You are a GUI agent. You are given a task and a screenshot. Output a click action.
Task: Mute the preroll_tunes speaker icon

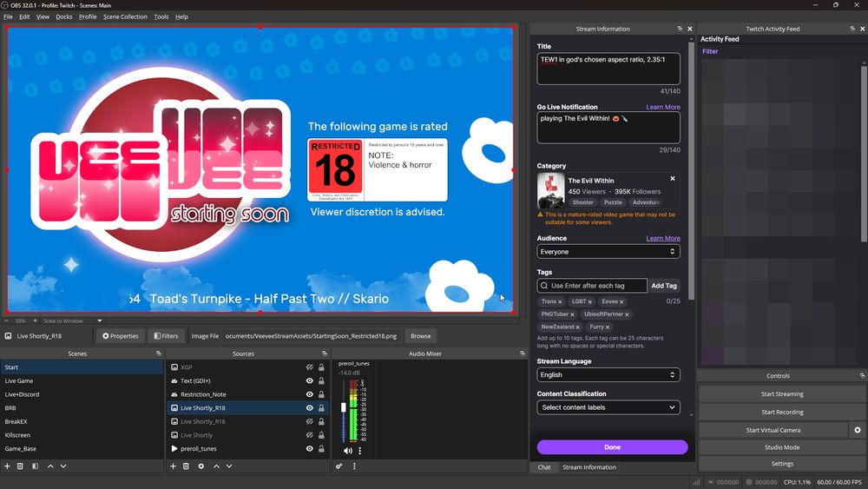[x=348, y=451]
